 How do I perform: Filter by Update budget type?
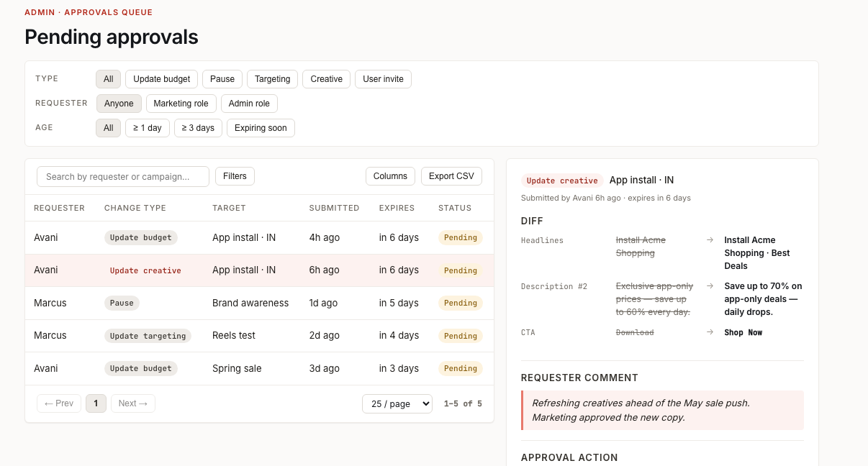(162, 79)
